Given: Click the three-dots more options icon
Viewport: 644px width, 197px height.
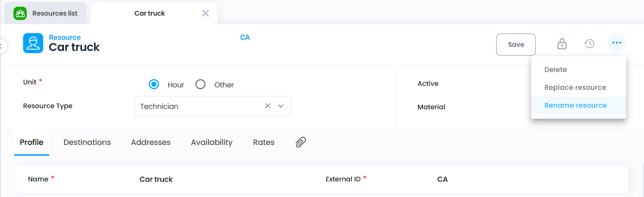Looking at the screenshot, I should [616, 43].
